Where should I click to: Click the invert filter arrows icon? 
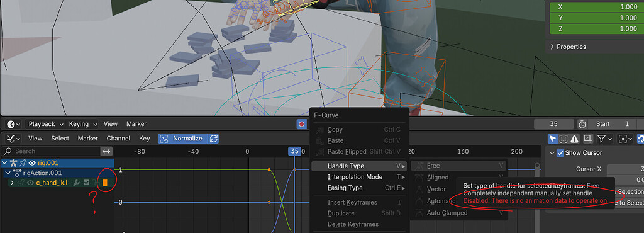tap(106, 151)
